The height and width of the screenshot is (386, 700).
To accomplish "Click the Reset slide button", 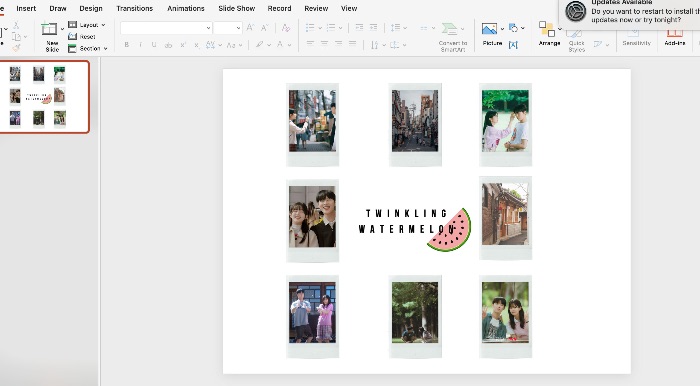I will coord(82,37).
